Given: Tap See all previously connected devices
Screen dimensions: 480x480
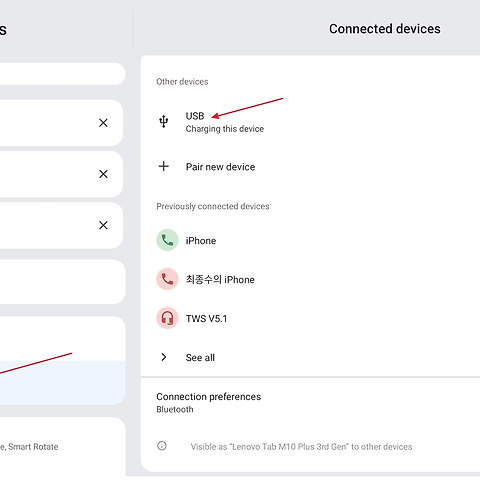Looking at the screenshot, I should (x=310, y=357).
